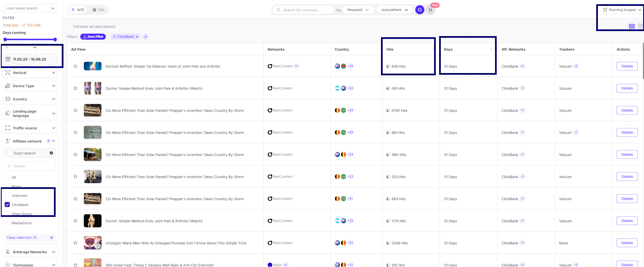The height and width of the screenshot is (267, 644).
Task: Clear all filters round x button
Action: click(146, 37)
